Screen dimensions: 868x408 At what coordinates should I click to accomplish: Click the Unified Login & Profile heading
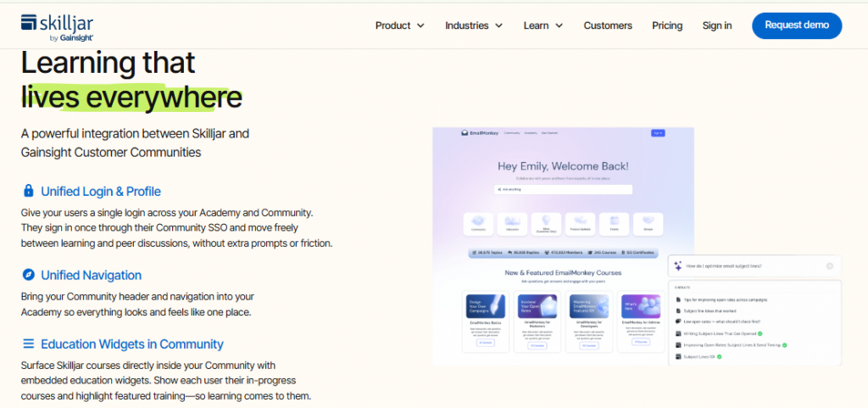[101, 192]
